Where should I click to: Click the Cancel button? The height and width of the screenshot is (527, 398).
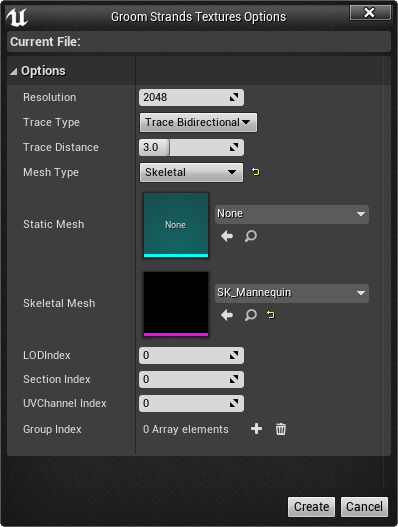point(364,506)
